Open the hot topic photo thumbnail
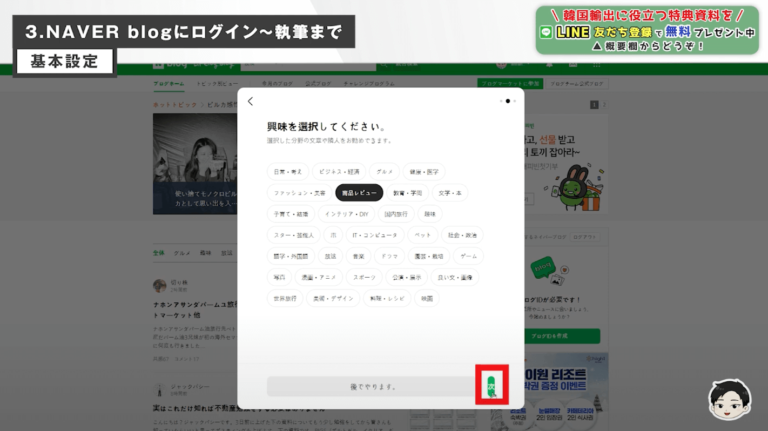This screenshot has height=431, width=768. (x=195, y=164)
